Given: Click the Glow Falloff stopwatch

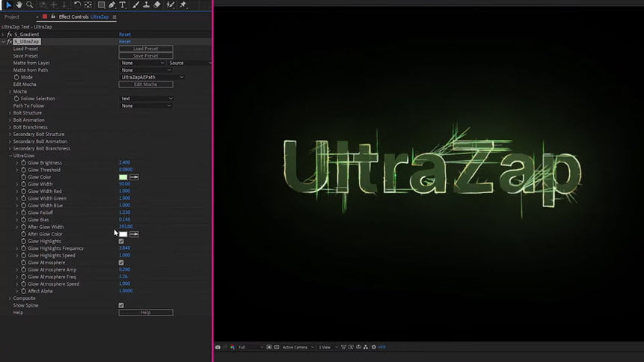Looking at the screenshot, I should 23,213.
